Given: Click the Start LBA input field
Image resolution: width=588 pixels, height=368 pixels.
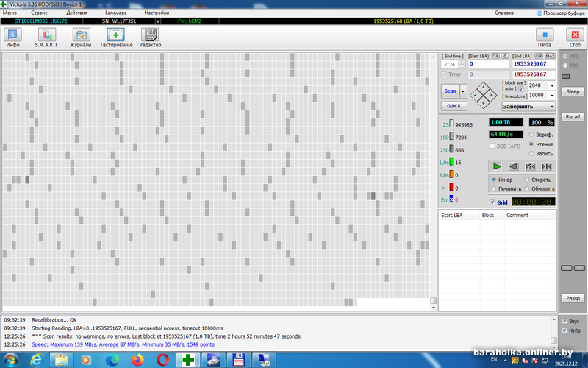Looking at the screenshot, I should coord(488,64).
